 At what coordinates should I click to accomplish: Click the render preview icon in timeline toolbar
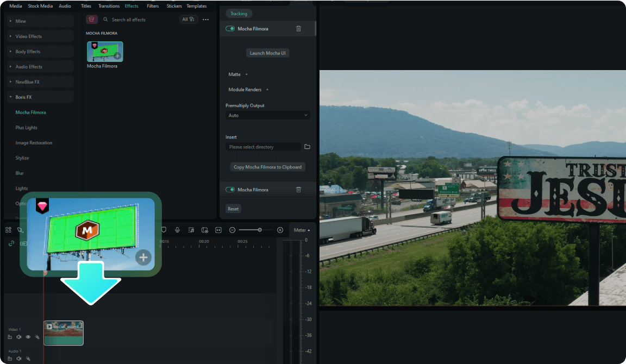tap(205, 230)
